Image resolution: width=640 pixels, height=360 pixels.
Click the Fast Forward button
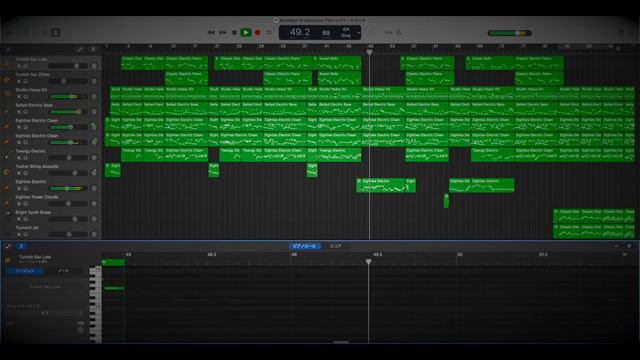point(223,32)
